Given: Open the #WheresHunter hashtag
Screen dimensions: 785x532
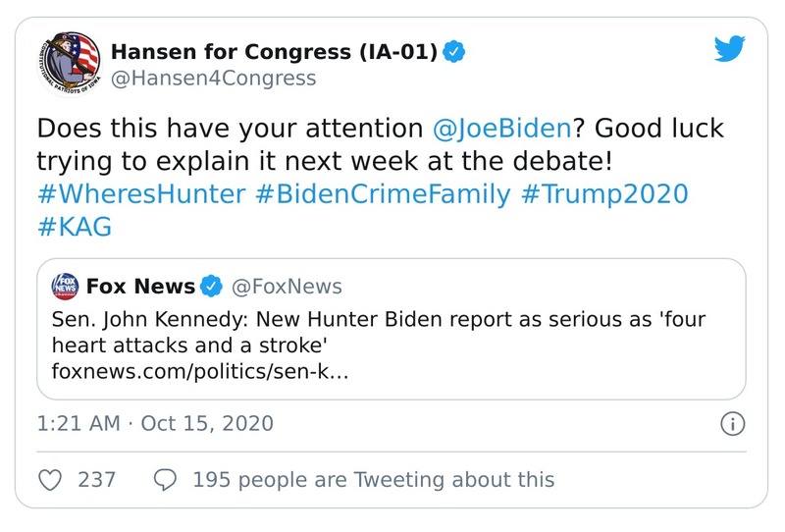Looking at the screenshot, I should coord(140,193).
